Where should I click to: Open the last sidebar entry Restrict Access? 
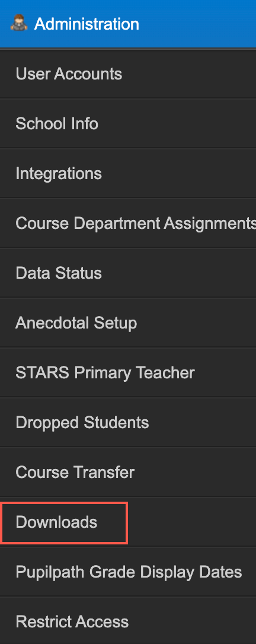tap(128, 622)
